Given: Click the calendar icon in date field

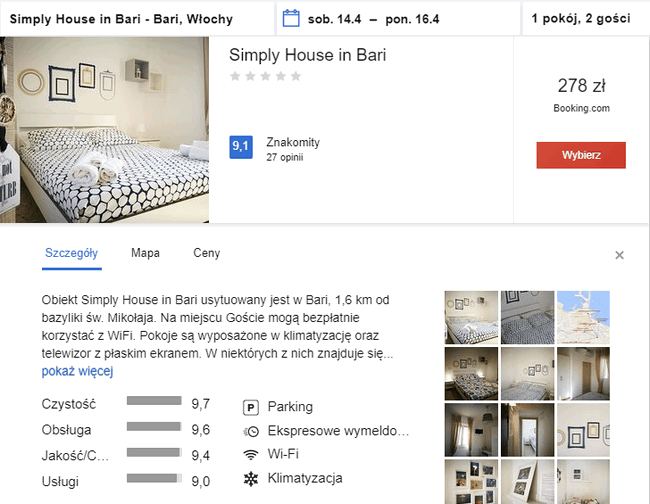Looking at the screenshot, I should (292, 18).
